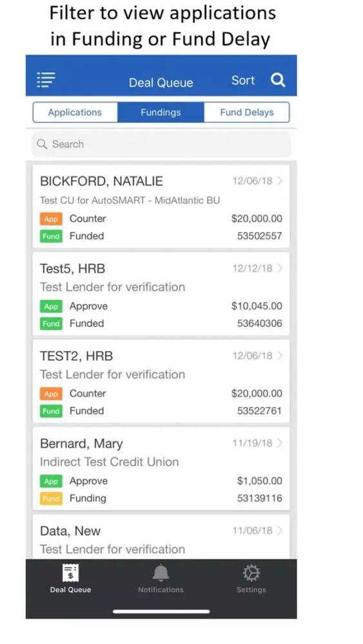This screenshot has height=644, width=363.
Task: Switch to the Fund Delays segment
Action: [247, 113]
